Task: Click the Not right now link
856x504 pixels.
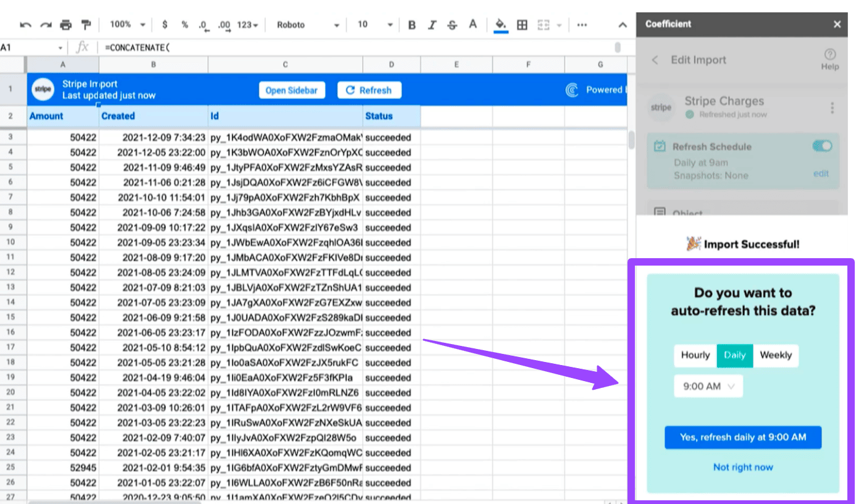Action: pyautogui.click(x=743, y=468)
